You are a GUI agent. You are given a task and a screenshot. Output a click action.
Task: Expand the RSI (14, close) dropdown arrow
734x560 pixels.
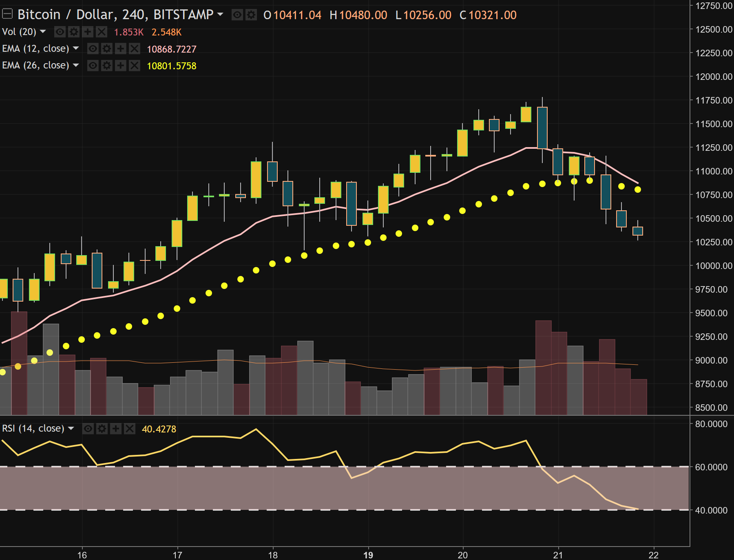71,428
